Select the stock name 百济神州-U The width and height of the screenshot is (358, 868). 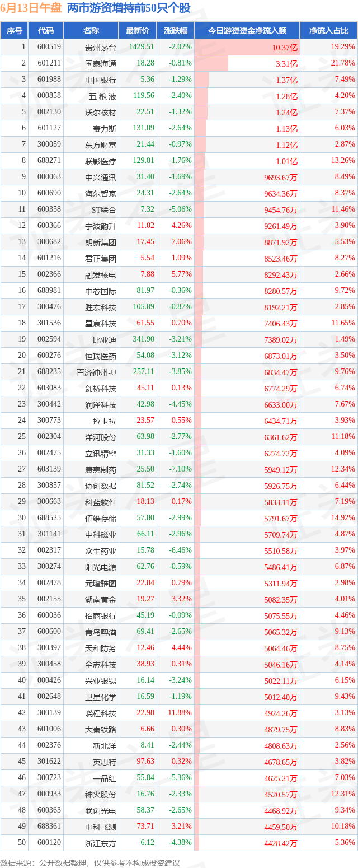[x=97, y=372]
